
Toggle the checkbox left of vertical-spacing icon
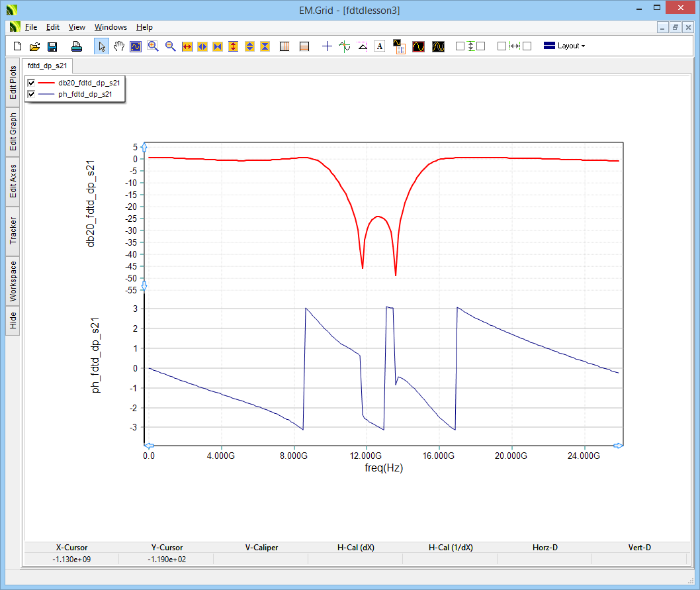(460, 46)
